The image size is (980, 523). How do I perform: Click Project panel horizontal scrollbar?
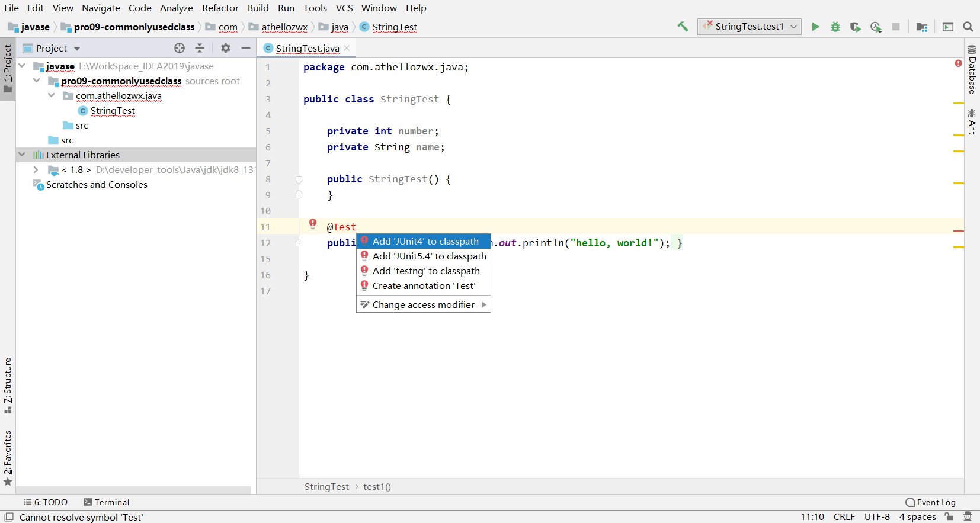click(133, 490)
